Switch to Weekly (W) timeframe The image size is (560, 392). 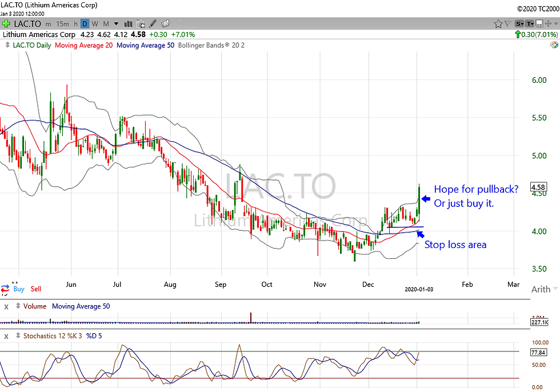(95, 24)
